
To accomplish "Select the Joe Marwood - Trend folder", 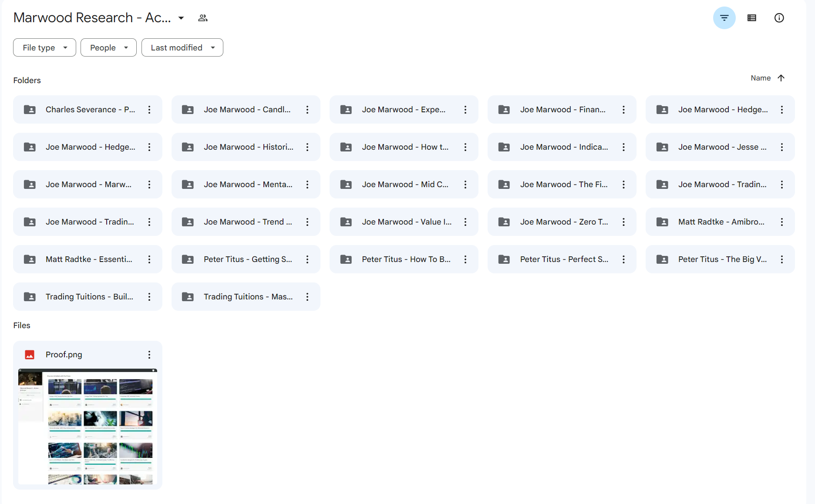I will pyautogui.click(x=246, y=222).
